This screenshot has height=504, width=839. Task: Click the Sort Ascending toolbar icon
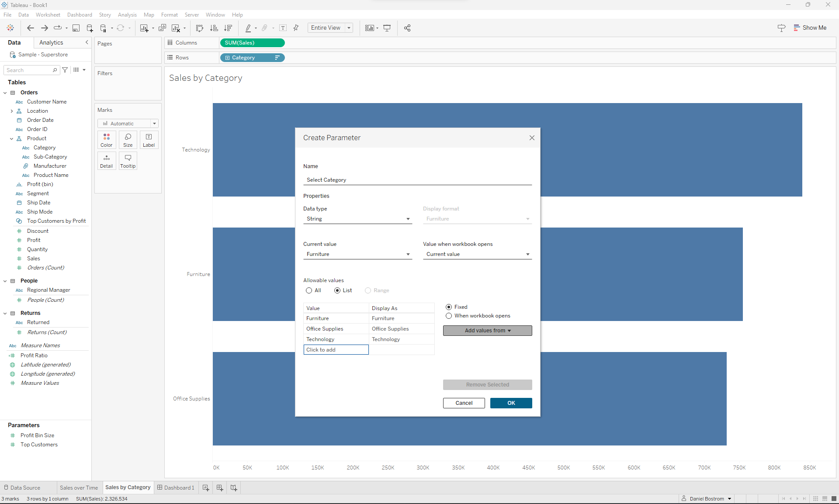coord(214,28)
